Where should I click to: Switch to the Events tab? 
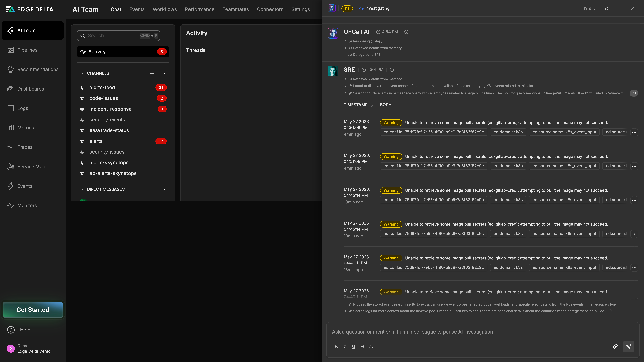(137, 9)
